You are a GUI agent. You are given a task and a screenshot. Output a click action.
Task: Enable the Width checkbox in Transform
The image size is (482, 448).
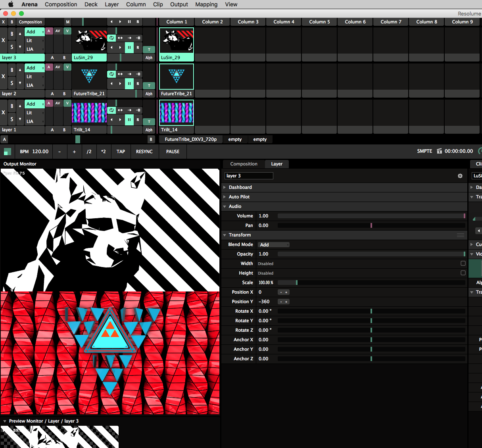pos(463,263)
